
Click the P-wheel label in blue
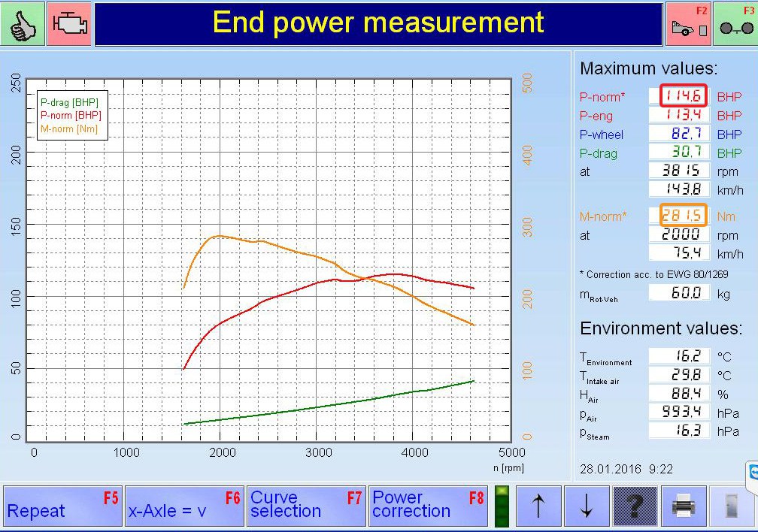coord(602,135)
